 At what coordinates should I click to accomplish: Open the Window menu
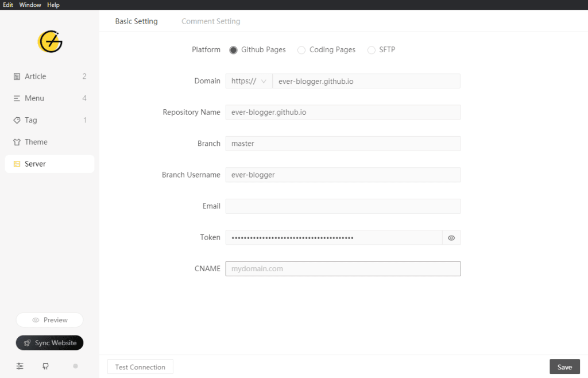30,5
